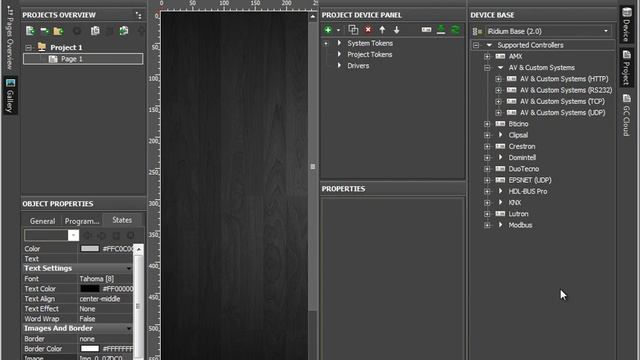The image size is (640, 360).
Task: Click the black Text Color swatch
Action: (90, 289)
